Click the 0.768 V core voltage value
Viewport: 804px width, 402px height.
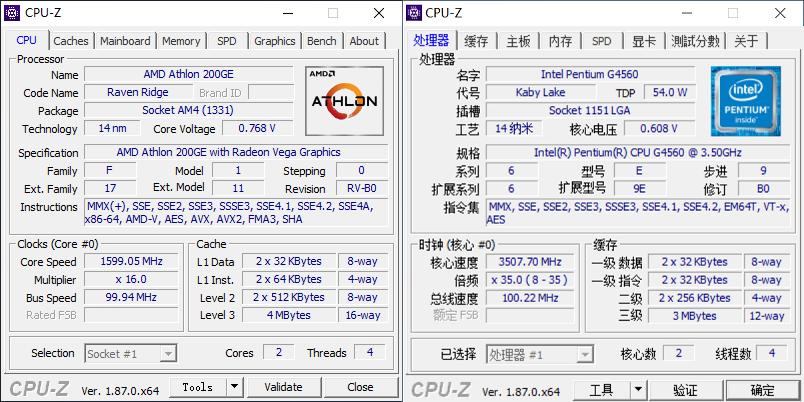tap(257, 128)
